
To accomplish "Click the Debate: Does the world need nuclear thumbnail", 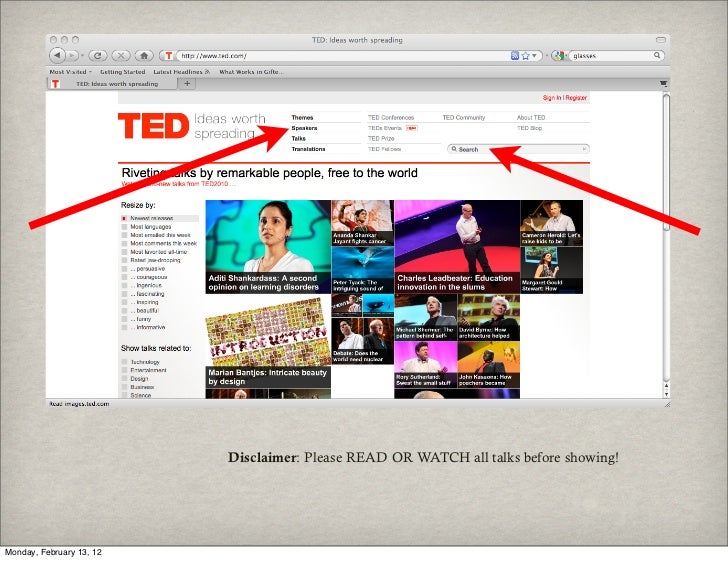I will [363, 341].
